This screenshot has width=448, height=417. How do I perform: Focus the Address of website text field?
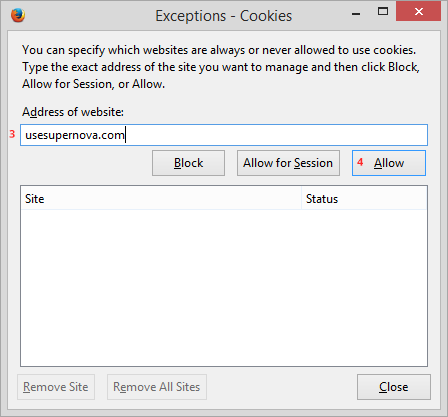(x=224, y=135)
